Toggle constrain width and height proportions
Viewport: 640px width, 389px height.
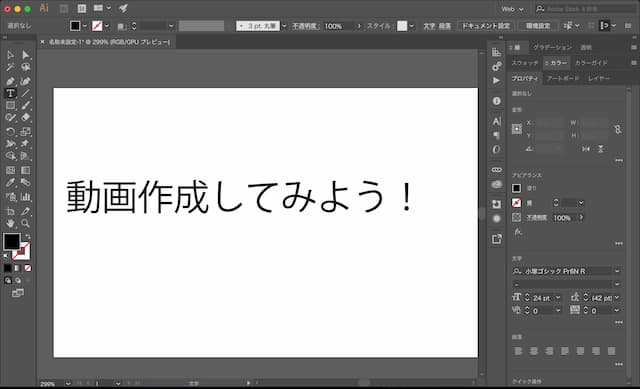point(618,129)
